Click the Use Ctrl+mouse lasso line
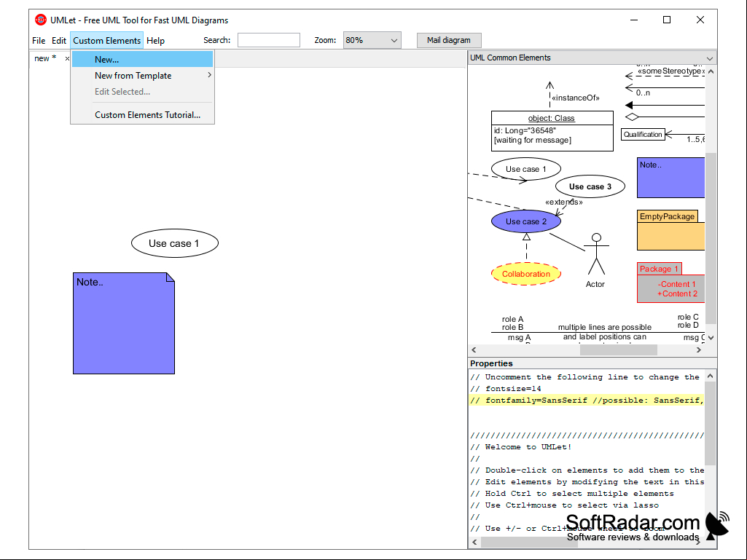Viewport: 747px width, 560px height. coord(564,505)
